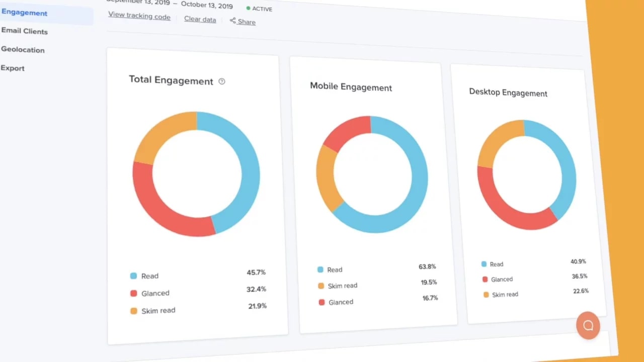Image resolution: width=644 pixels, height=362 pixels.
Task: Click orange Skim read swatch in Total Engagement
Action: pyautogui.click(x=134, y=311)
